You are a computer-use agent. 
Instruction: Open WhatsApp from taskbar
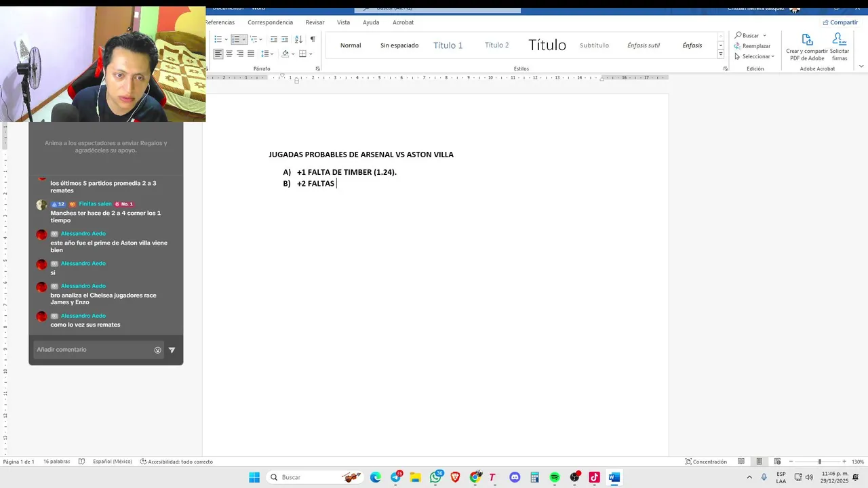(435, 477)
